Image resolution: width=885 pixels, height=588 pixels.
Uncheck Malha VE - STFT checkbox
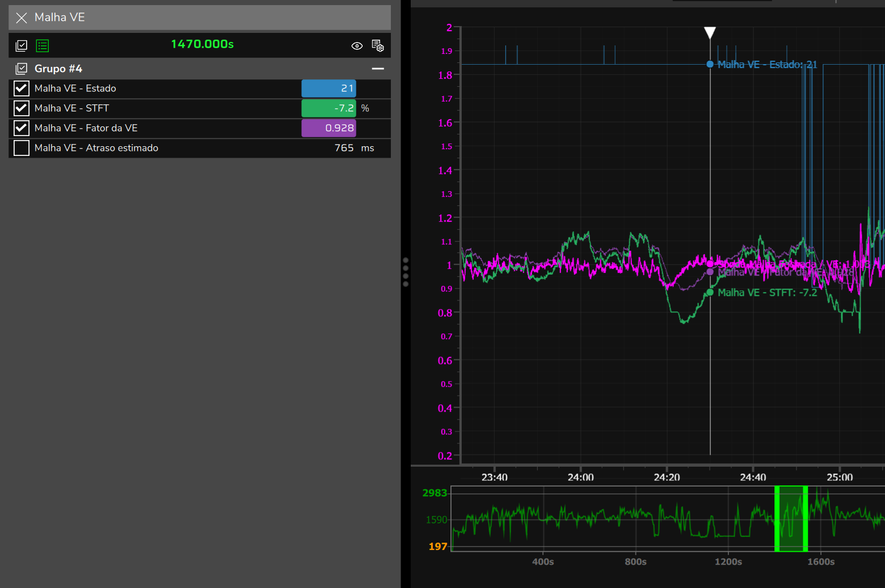[22, 108]
